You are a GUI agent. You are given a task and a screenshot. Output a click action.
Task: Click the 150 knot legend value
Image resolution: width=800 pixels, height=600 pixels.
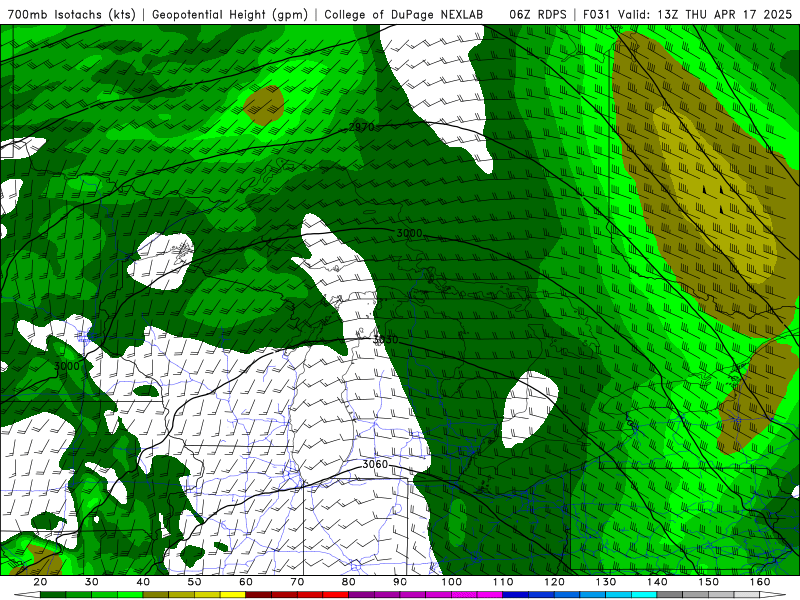click(709, 582)
